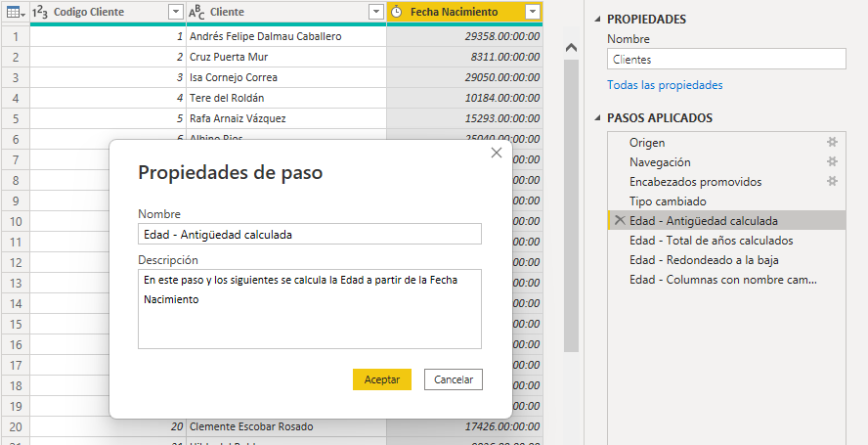Select the Edad - Redondeado a la baja step
The height and width of the screenshot is (445, 868).
(x=726, y=259)
